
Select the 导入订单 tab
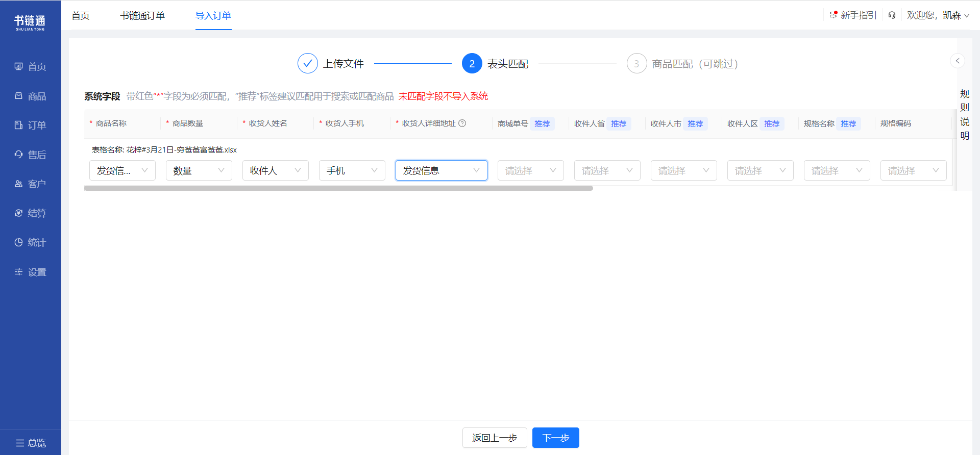[x=213, y=15]
